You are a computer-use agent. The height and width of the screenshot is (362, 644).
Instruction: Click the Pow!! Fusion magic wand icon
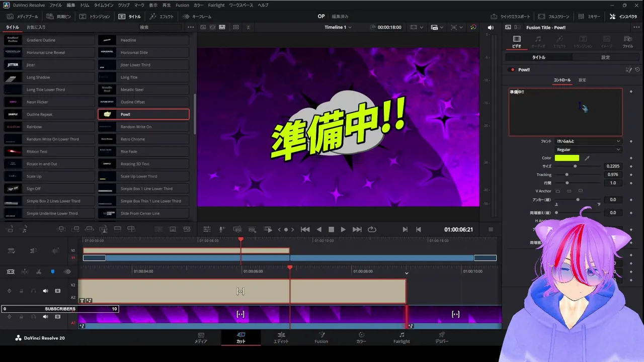click(x=628, y=70)
